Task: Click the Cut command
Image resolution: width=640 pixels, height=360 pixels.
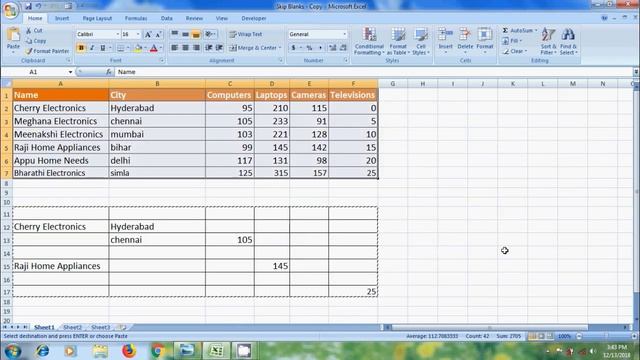Action: click(x=34, y=31)
